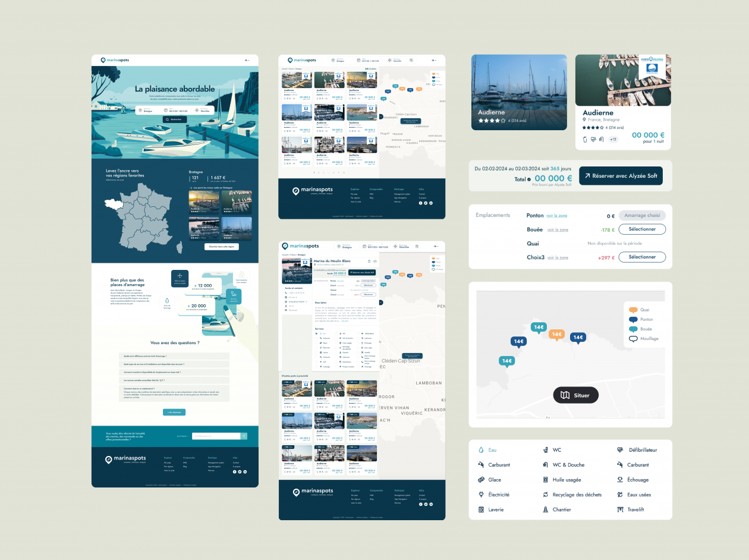Click the Laverie washing machine icon
The height and width of the screenshot is (560, 749).
[x=481, y=509]
